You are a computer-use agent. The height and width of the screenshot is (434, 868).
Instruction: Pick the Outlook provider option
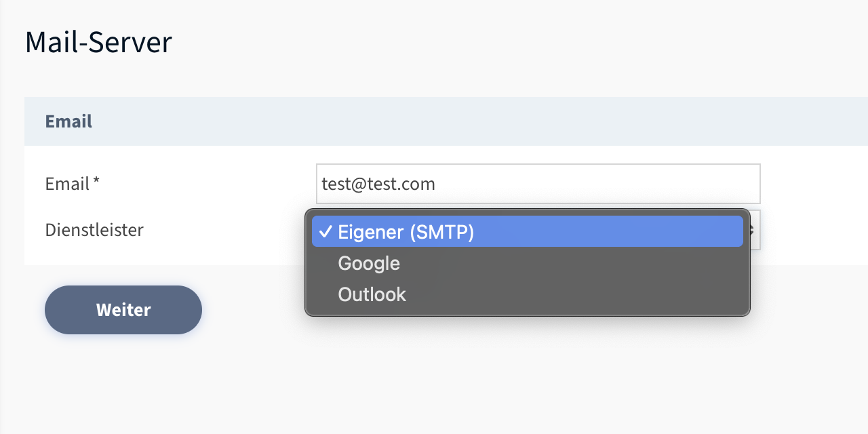tap(372, 294)
